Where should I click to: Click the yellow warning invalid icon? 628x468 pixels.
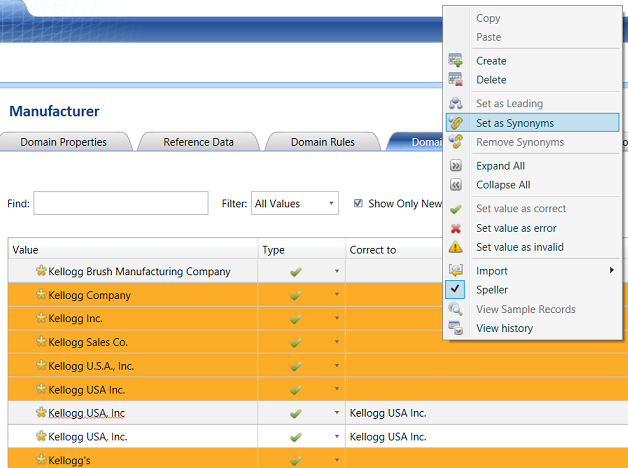pyautogui.click(x=456, y=247)
